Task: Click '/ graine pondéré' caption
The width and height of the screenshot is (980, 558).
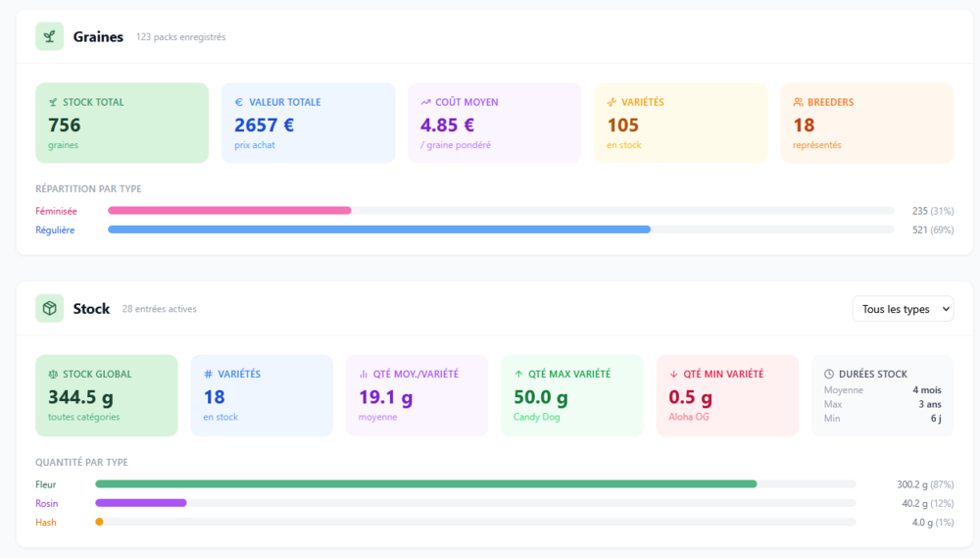Action: point(456,145)
